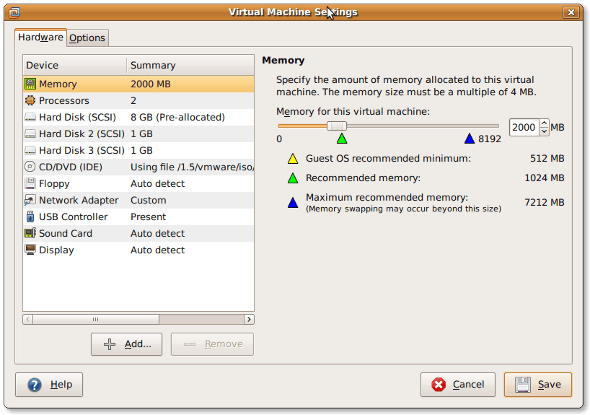Image resolution: width=590 pixels, height=415 pixels.
Task: Click the Hard Disk (SCSI) drive icon
Action: point(30,117)
